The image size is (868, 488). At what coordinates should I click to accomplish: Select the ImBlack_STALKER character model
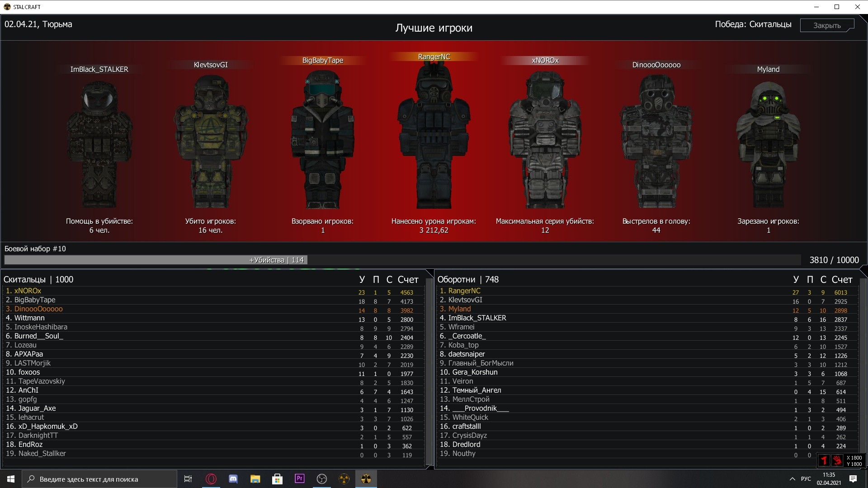coord(99,145)
